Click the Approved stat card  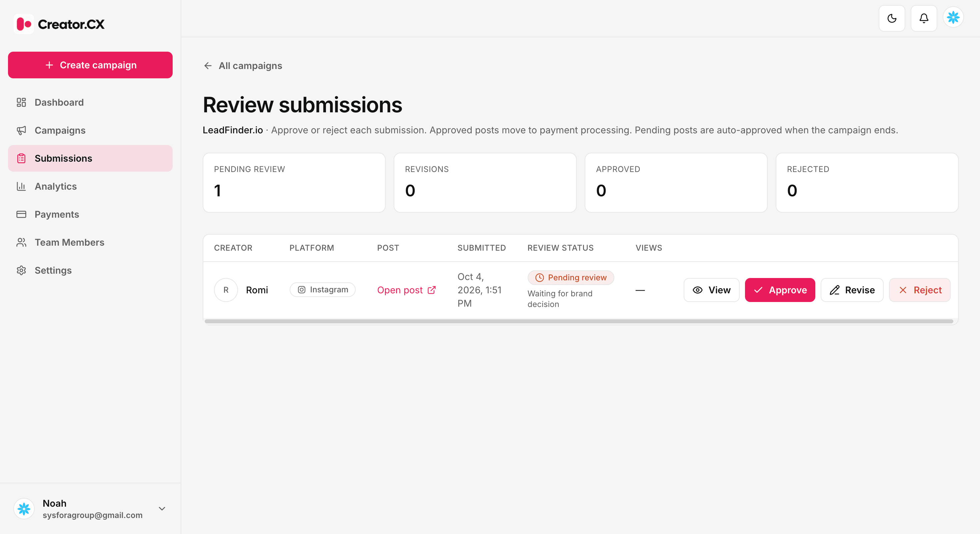676,183
